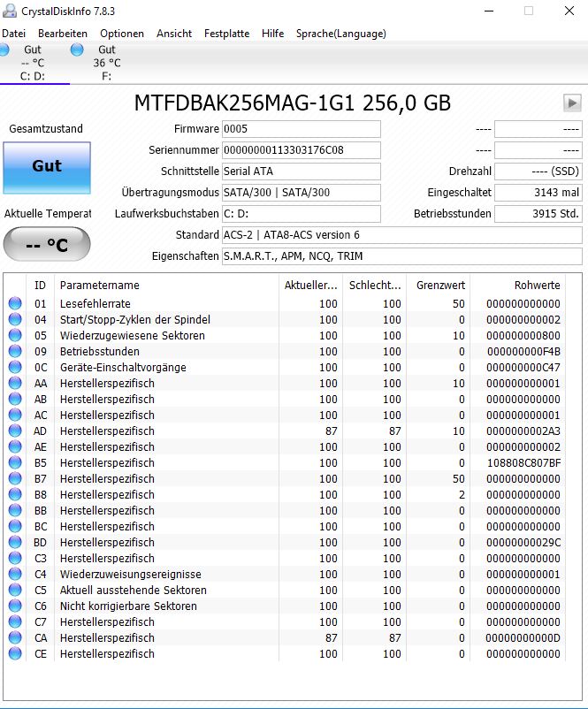Click the Aktueller... column header

click(310, 286)
